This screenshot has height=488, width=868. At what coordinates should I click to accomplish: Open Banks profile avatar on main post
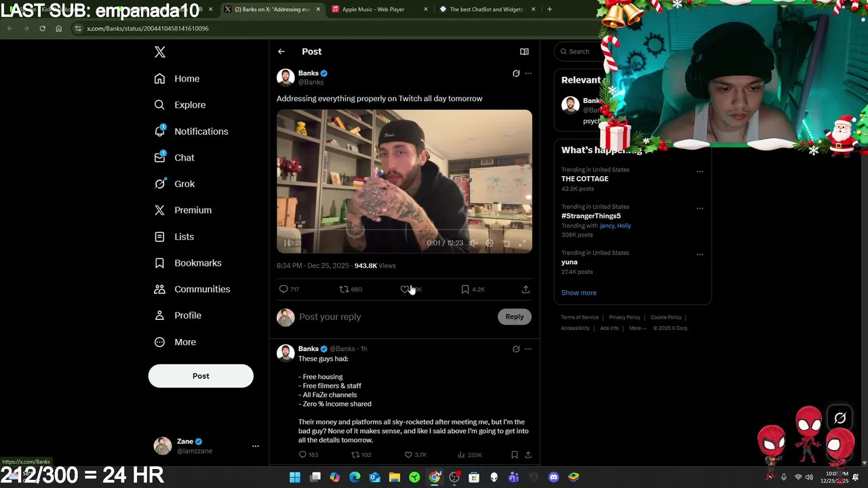pos(285,77)
